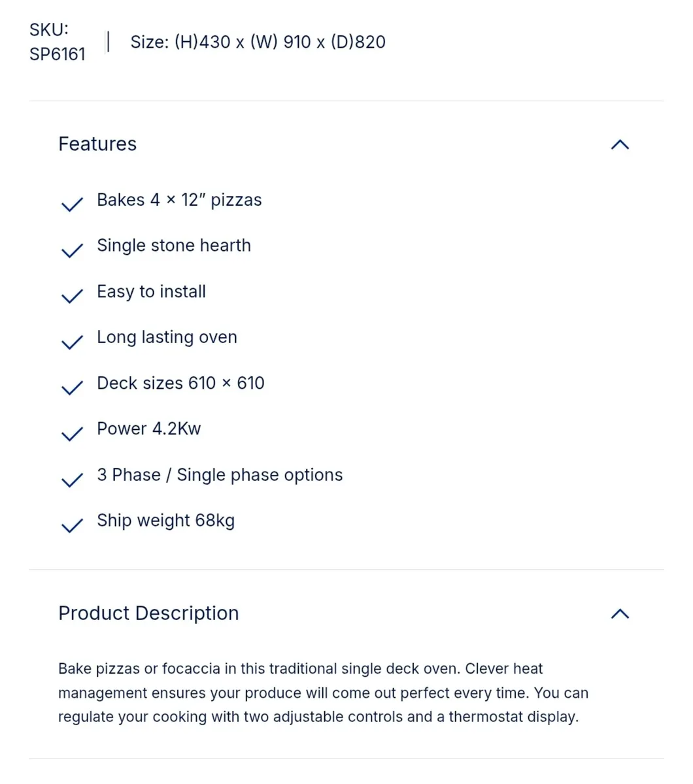The height and width of the screenshot is (784, 693).
Task: Click the 3 Phase / Single phase options text
Action: pos(220,475)
